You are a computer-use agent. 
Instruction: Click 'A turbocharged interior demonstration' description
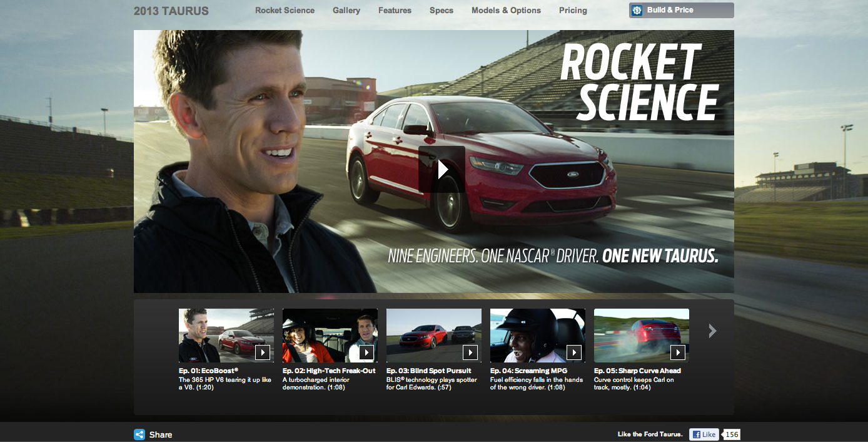[316, 384]
